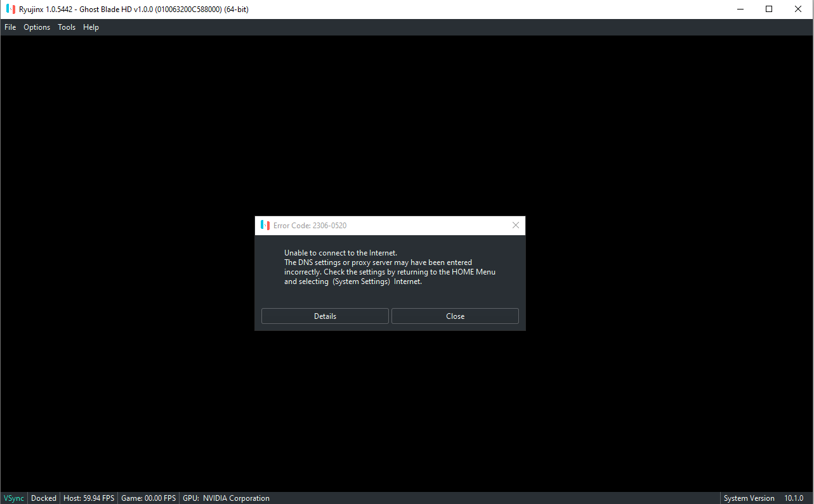Click the Close button in error dialog

point(455,316)
